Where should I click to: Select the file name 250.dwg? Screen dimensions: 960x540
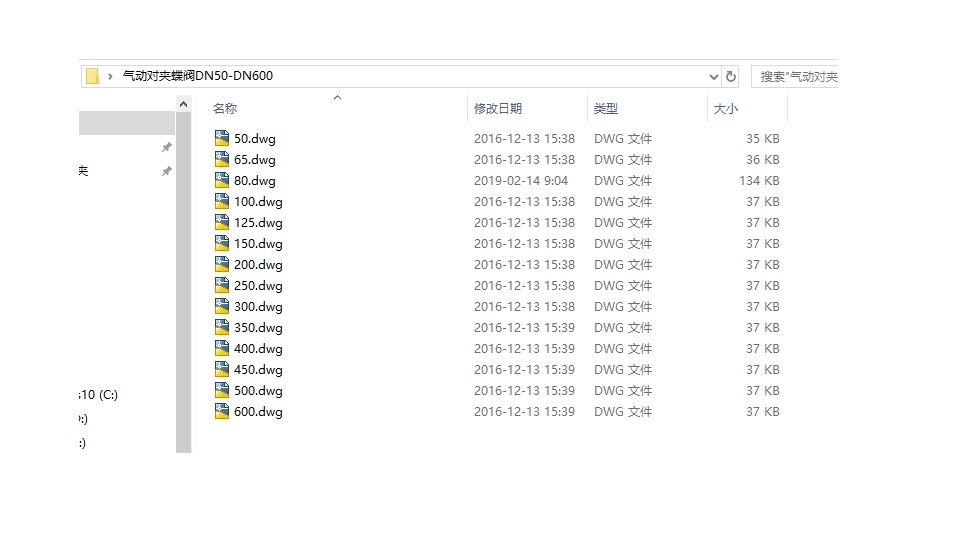pyautogui.click(x=258, y=286)
